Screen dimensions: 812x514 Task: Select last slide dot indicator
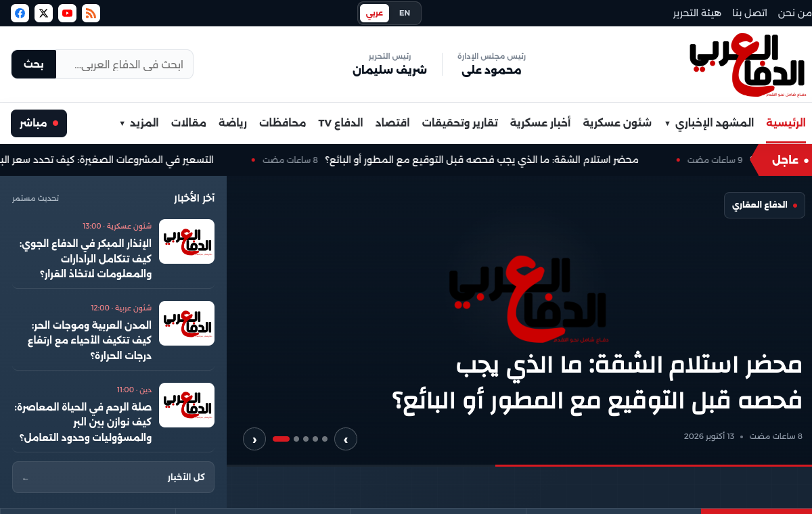click(325, 439)
